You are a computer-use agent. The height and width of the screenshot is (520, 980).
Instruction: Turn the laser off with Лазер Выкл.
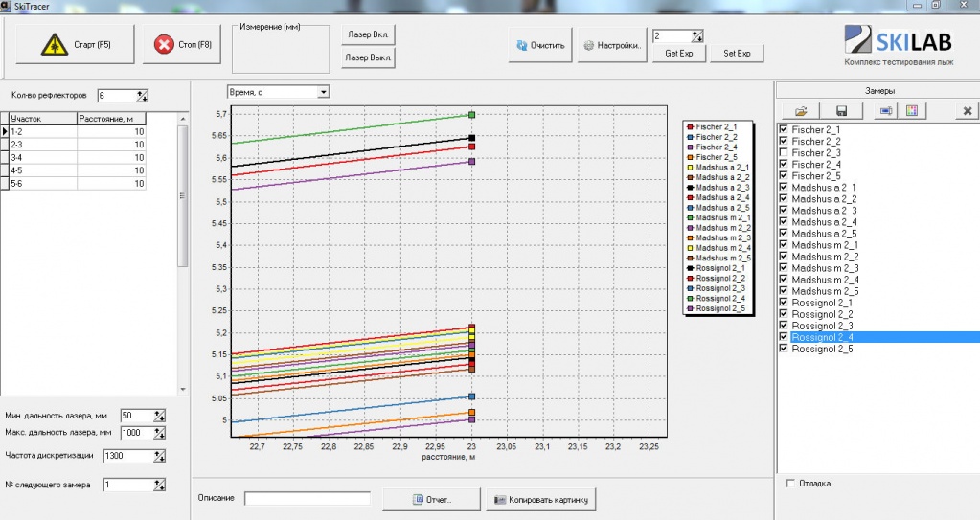[x=368, y=57]
